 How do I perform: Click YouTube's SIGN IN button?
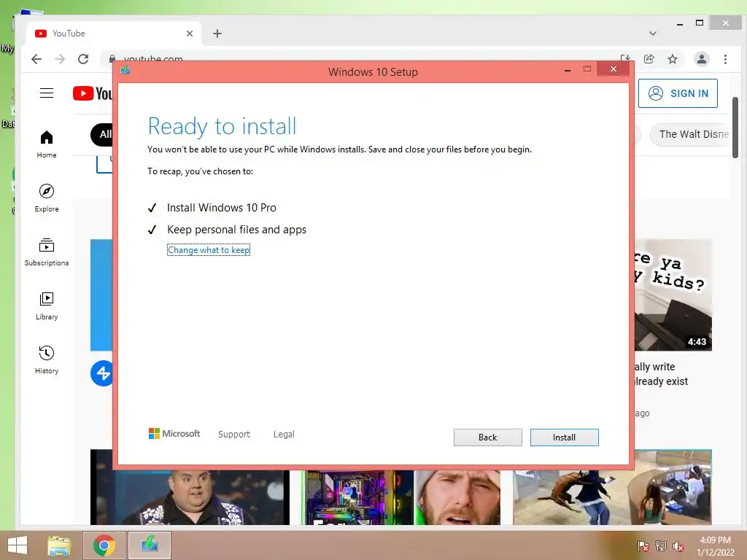(678, 93)
